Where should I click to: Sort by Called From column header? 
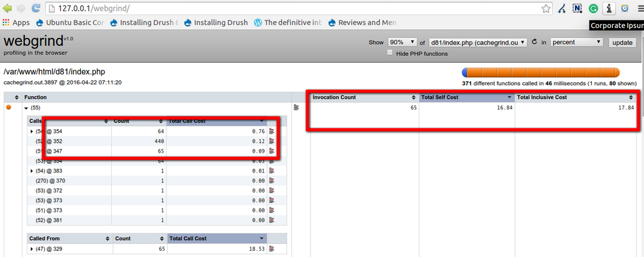pos(70,238)
